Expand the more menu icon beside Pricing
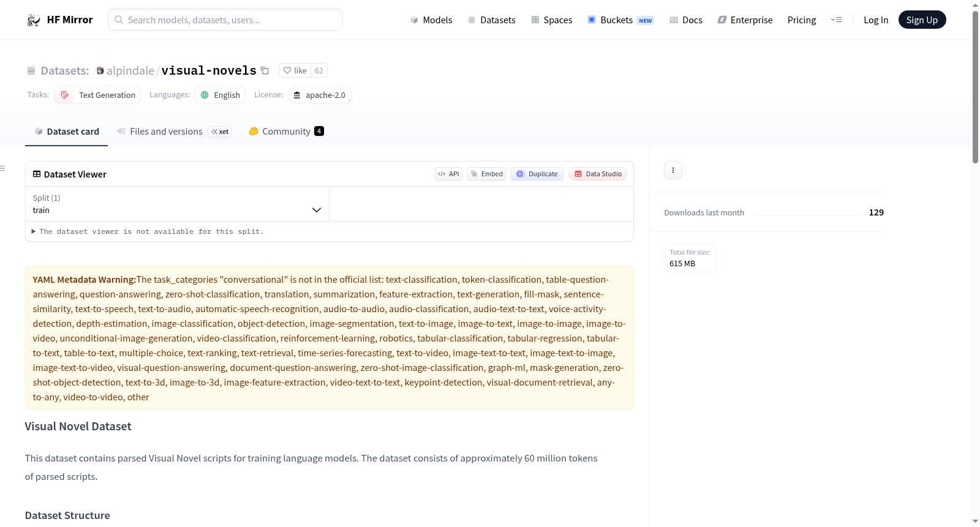980x527 pixels. pyautogui.click(x=836, y=20)
